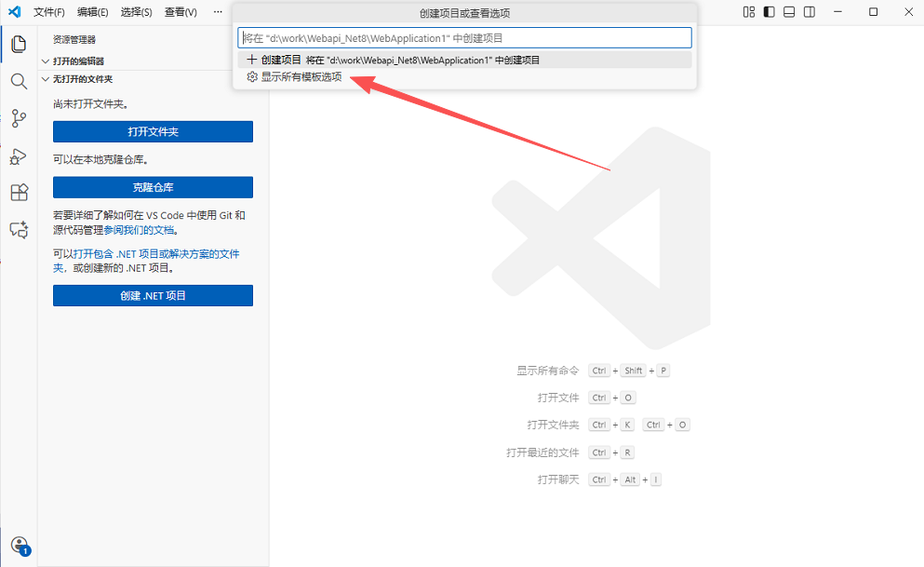The image size is (924, 567).
Task: Click the 尚未打开文件夹 message text
Action: click(x=91, y=103)
